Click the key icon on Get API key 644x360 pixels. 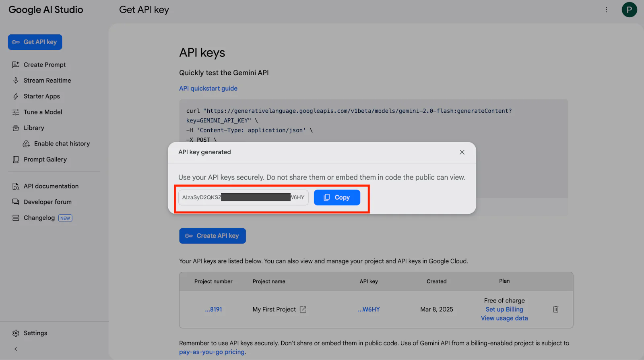click(x=16, y=42)
